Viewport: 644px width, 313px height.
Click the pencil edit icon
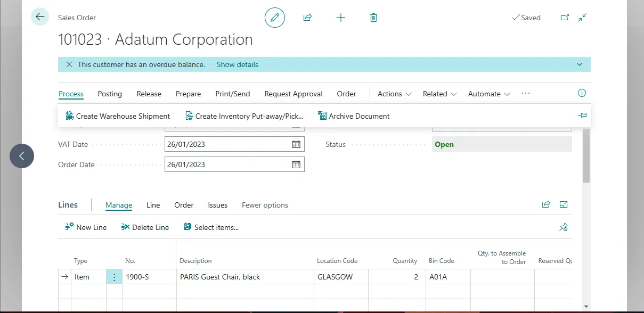[x=275, y=18]
